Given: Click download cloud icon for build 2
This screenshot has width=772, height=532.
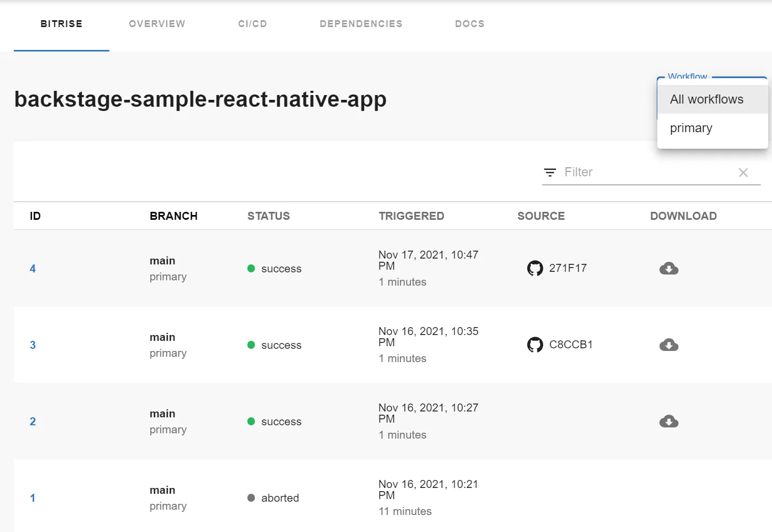Looking at the screenshot, I should coord(668,422).
